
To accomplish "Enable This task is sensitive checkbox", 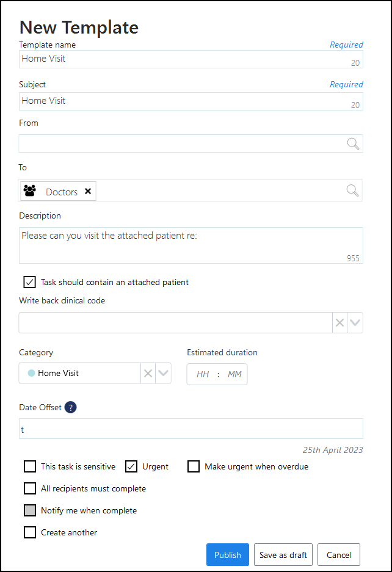I will 29,466.
